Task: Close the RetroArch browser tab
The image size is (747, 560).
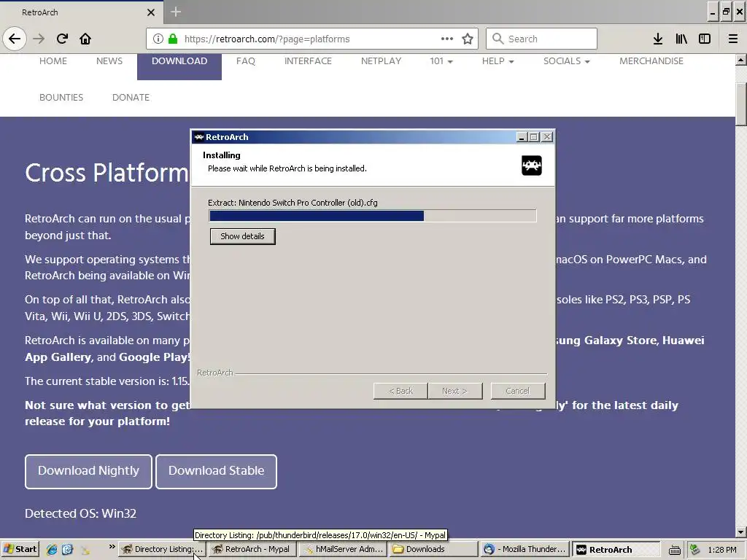Action: [151, 12]
